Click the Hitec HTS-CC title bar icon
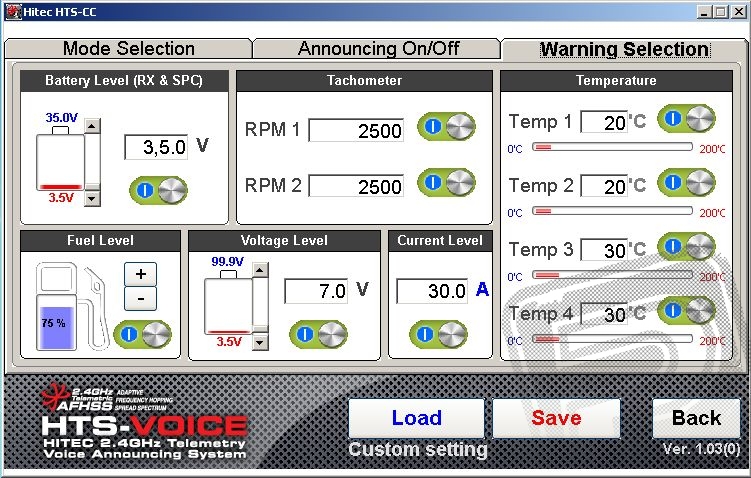The height and width of the screenshot is (478, 751). point(10,10)
